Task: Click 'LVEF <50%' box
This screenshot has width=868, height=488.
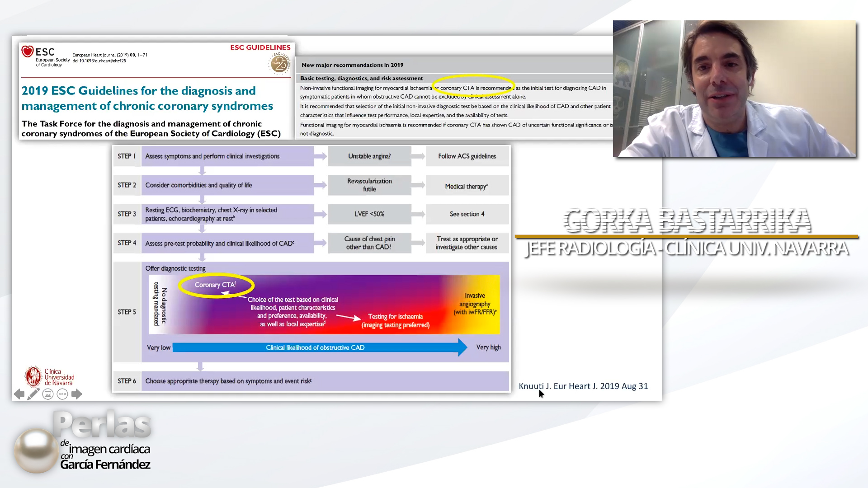Action: tap(369, 214)
